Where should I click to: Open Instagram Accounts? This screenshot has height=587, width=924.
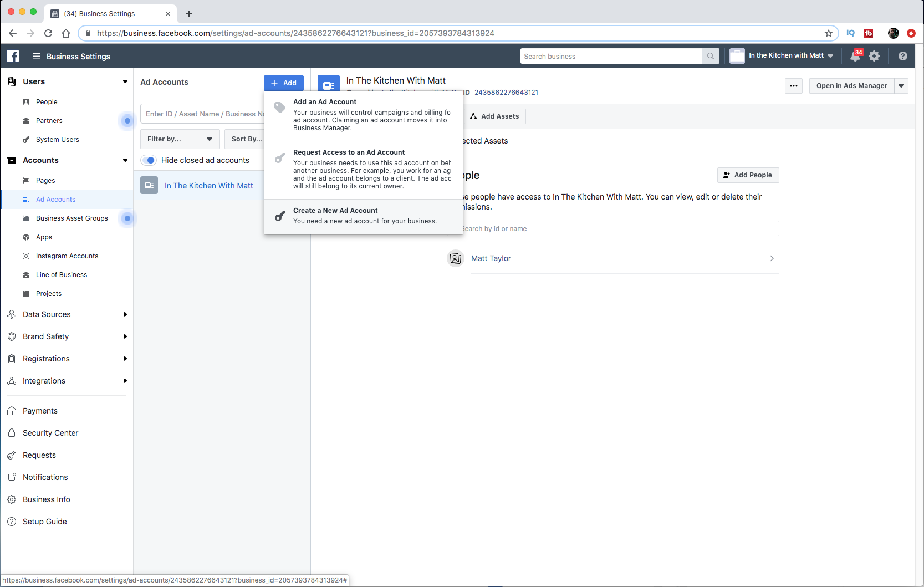point(67,256)
